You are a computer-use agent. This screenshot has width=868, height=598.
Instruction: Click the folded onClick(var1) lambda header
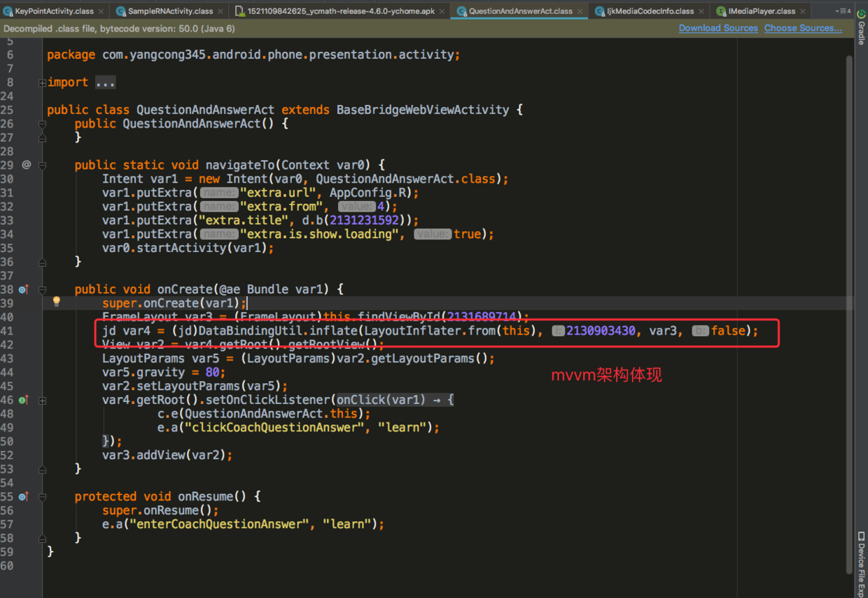point(395,400)
